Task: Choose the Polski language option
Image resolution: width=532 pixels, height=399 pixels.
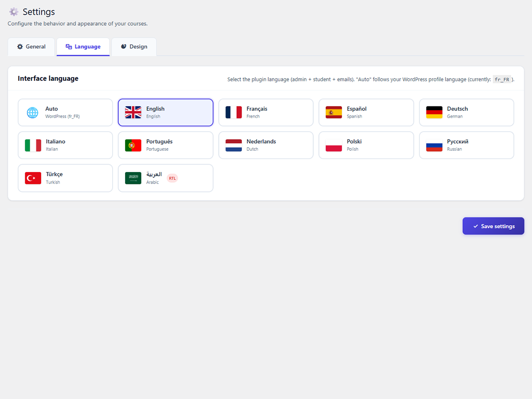Action: tap(366, 145)
